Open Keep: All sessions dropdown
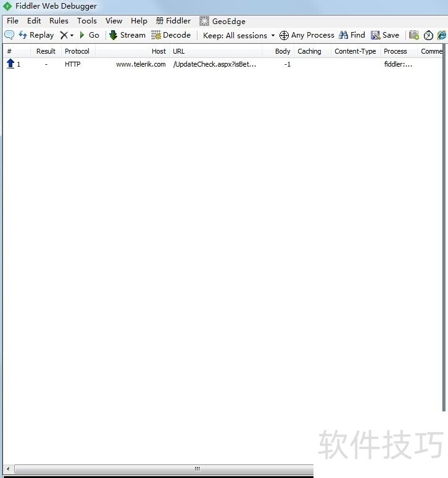The image size is (448, 478). click(239, 35)
